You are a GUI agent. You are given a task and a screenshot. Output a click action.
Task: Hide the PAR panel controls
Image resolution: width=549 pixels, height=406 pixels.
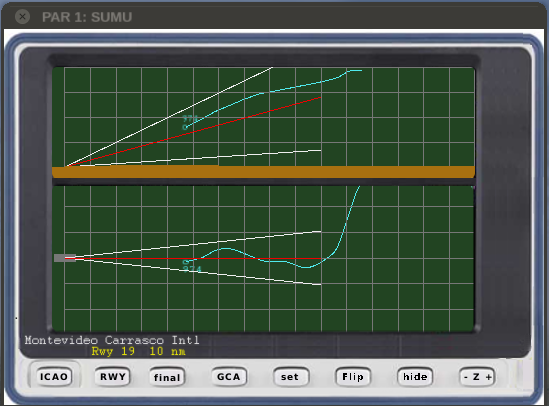(415, 377)
